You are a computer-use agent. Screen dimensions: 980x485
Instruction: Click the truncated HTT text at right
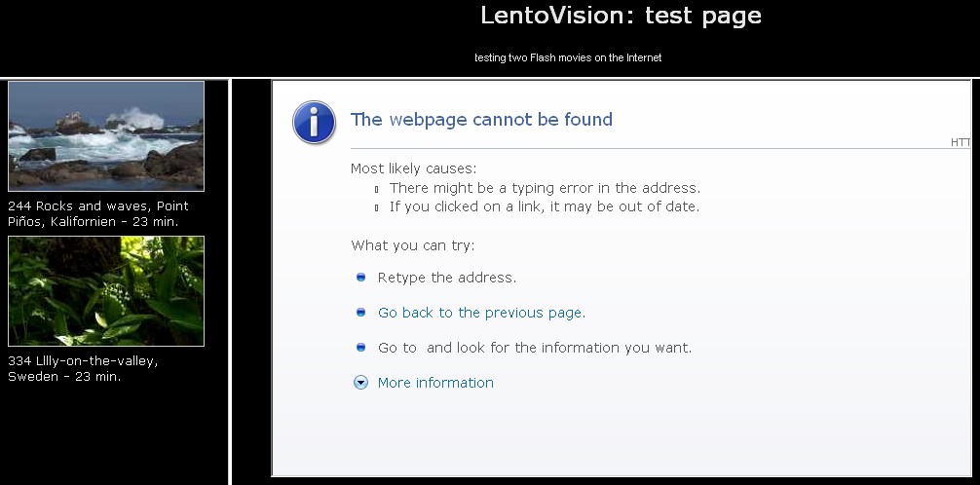coord(961,142)
